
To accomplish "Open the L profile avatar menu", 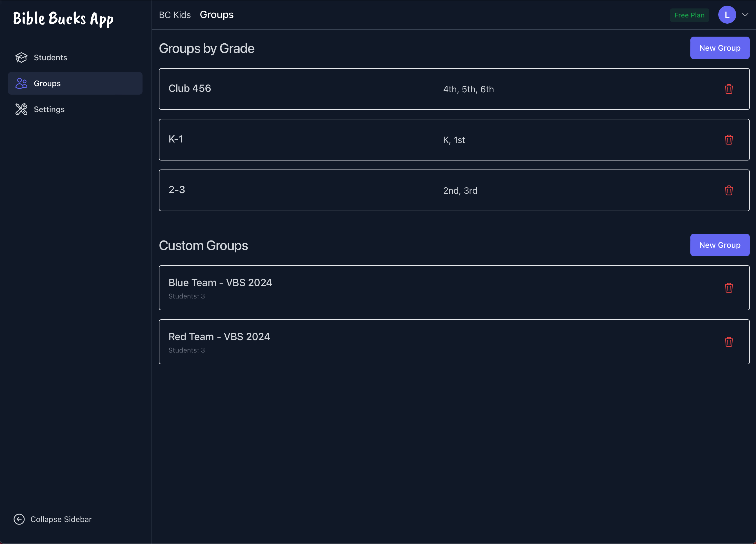I will point(727,15).
